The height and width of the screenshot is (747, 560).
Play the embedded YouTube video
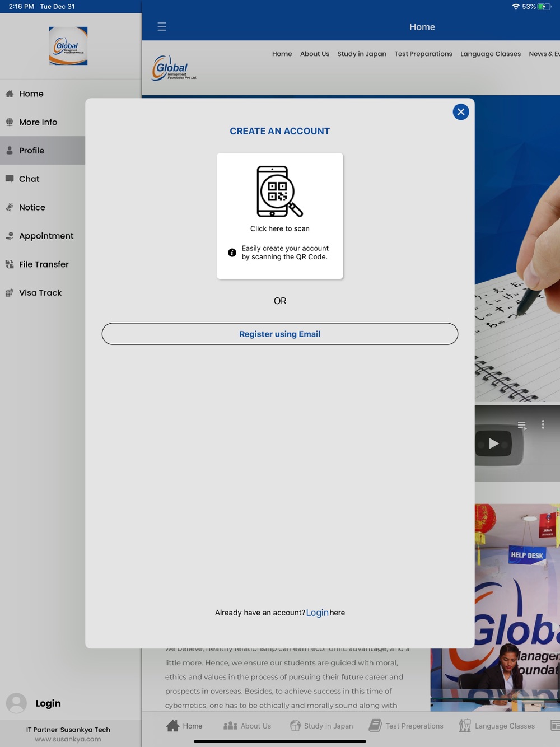click(x=493, y=443)
